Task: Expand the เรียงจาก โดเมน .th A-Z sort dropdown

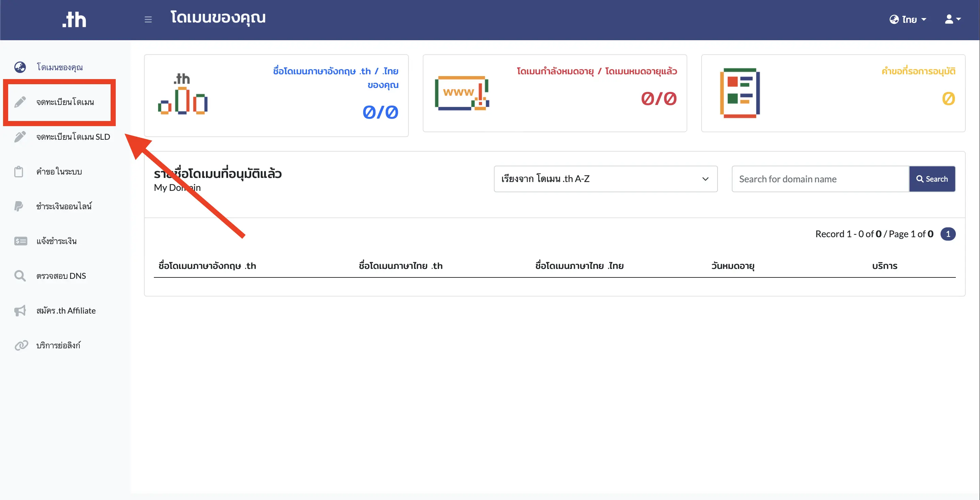Action: tap(605, 179)
